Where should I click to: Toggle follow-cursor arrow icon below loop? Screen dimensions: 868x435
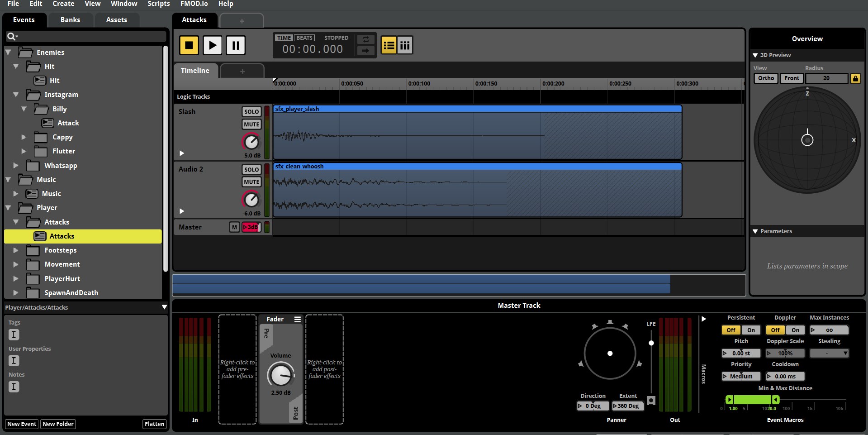tap(365, 51)
